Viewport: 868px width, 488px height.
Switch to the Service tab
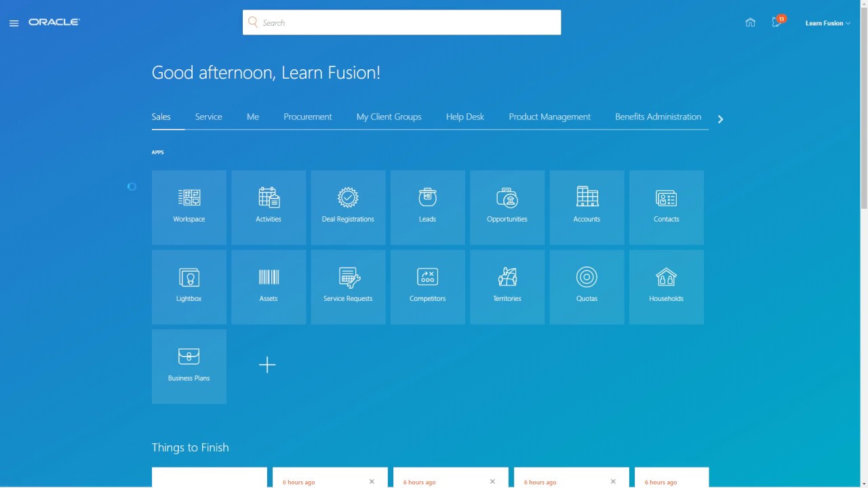pos(208,117)
